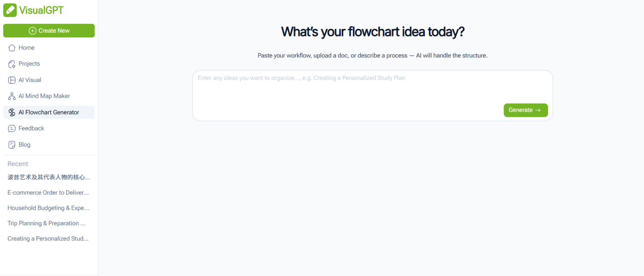Select the Household Budgeting recent item
The height and width of the screenshot is (276, 644).
pos(48,208)
